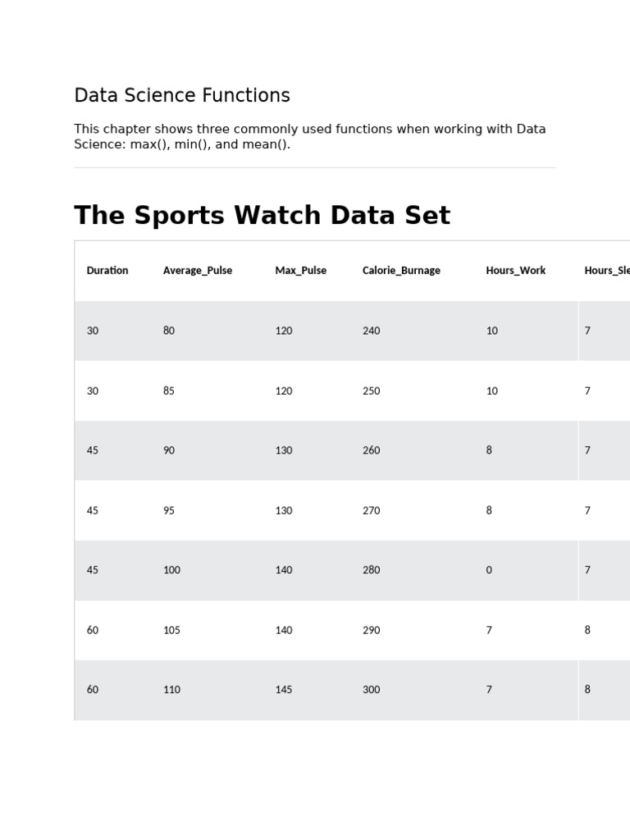This screenshot has height=840, width=630.
Task: Select the Duration column header
Action: click(x=107, y=271)
